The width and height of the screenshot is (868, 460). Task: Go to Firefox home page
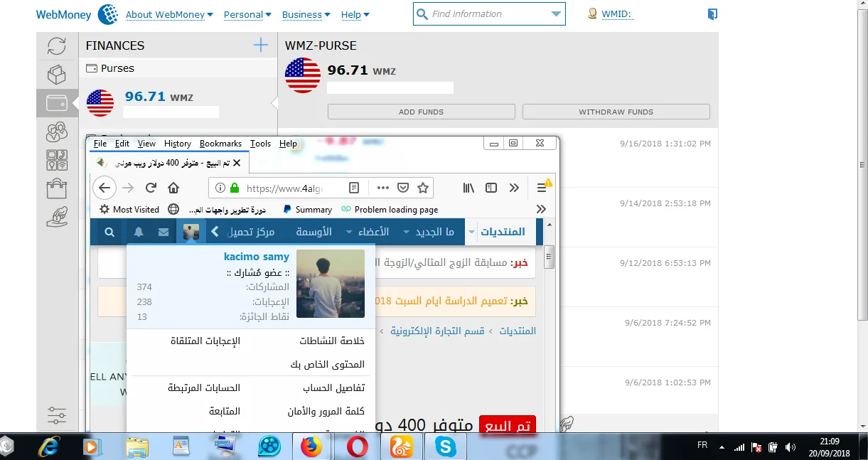[x=173, y=188]
